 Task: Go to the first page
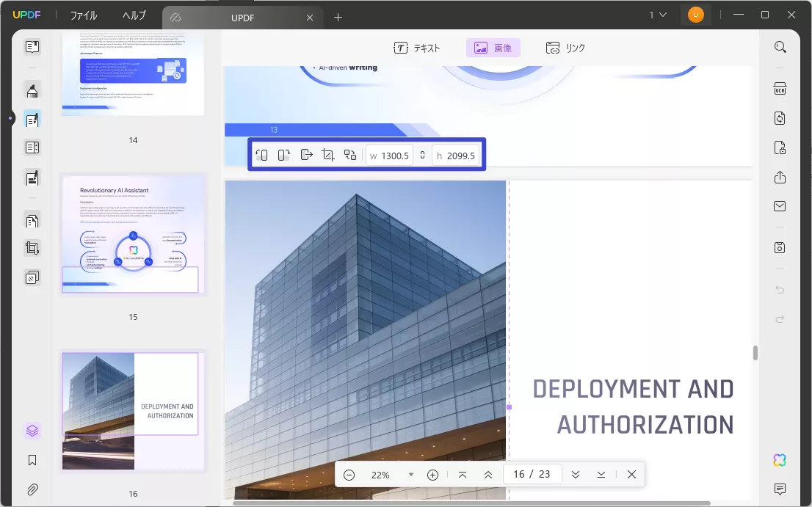tap(463, 475)
